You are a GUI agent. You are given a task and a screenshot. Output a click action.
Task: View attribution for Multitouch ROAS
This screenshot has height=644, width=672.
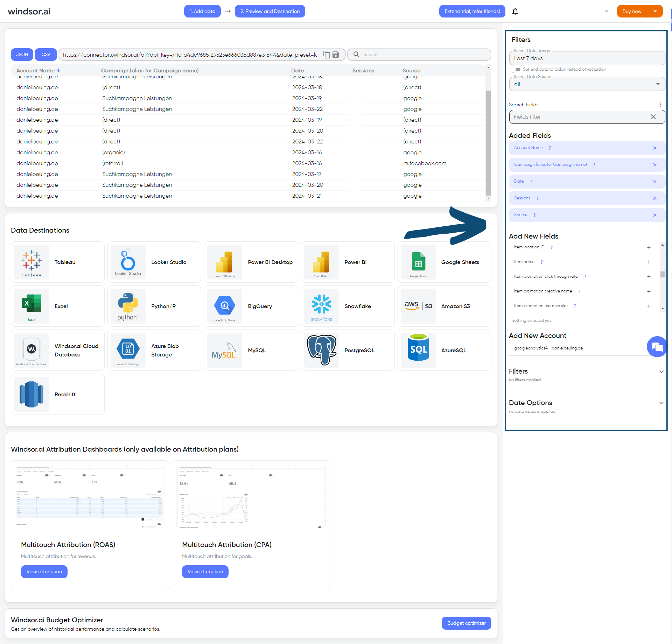click(x=44, y=572)
